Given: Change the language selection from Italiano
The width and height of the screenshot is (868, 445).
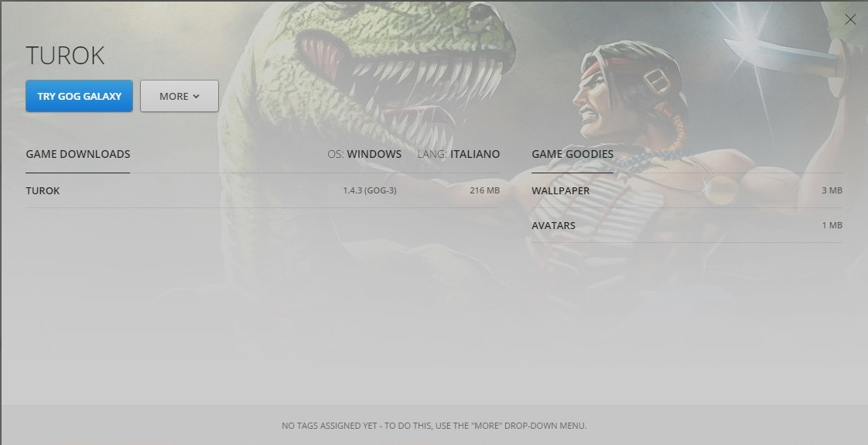Looking at the screenshot, I should click(475, 154).
